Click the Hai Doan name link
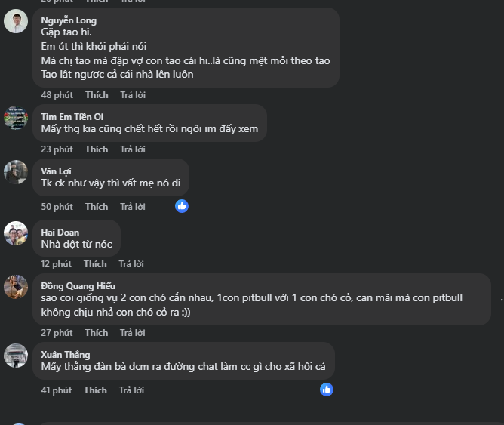The height and width of the screenshot is (425, 504). [60, 232]
